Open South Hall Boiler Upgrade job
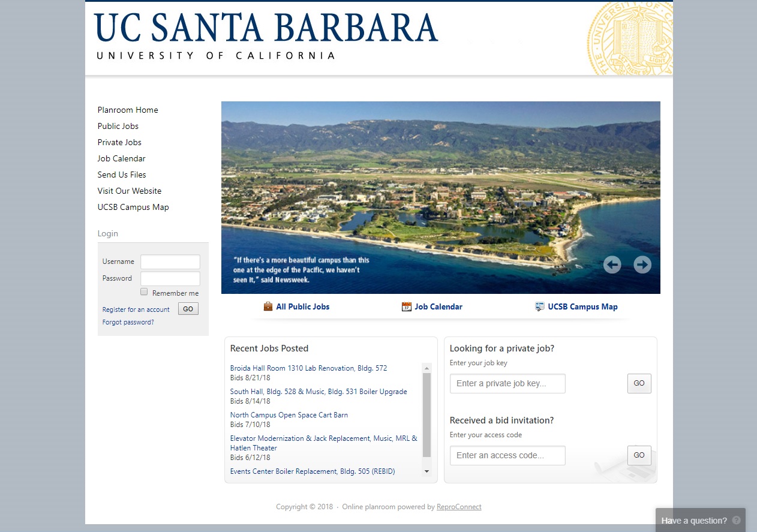Viewport: 757px width, 532px height. click(319, 392)
